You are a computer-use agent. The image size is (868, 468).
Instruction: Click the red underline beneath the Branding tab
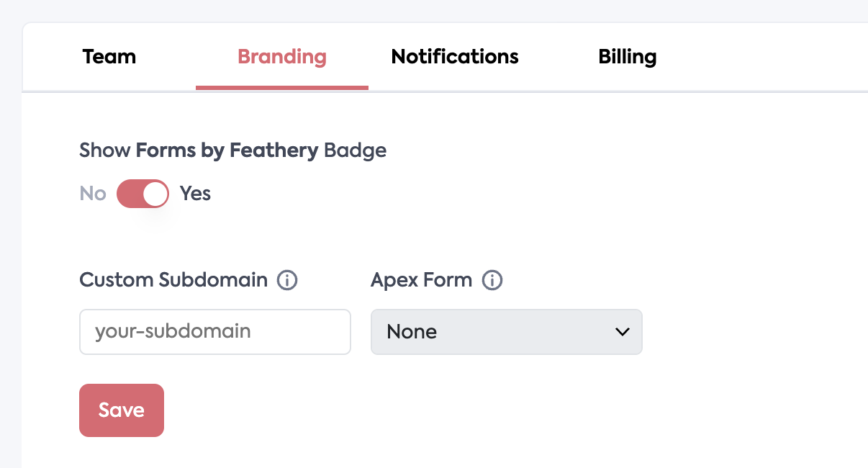coord(282,88)
